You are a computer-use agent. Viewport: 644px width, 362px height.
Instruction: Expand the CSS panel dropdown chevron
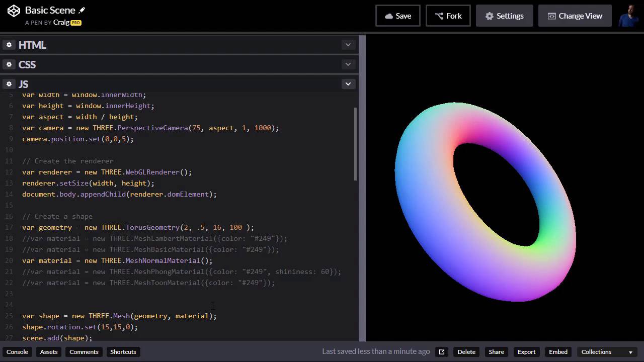tap(348, 64)
